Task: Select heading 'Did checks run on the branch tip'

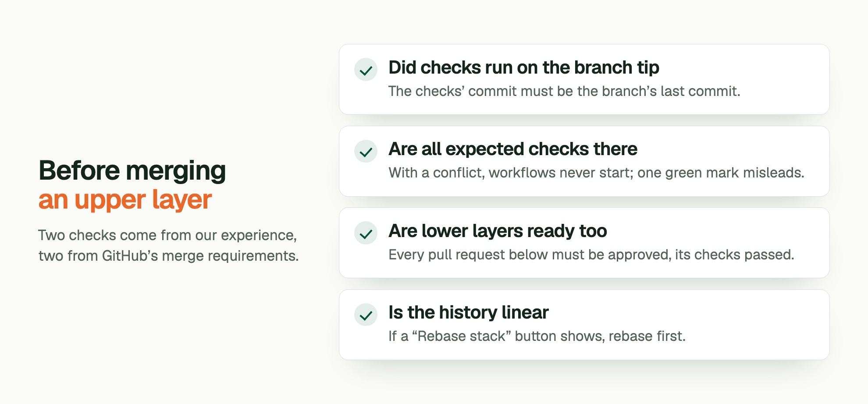Action: [524, 67]
